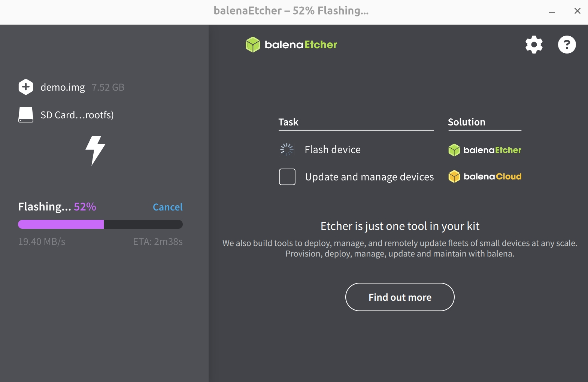Image resolution: width=588 pixels, height=382 pixels.
Task: Click the 7.52 GB image size
Action: (x=108, y=87)
